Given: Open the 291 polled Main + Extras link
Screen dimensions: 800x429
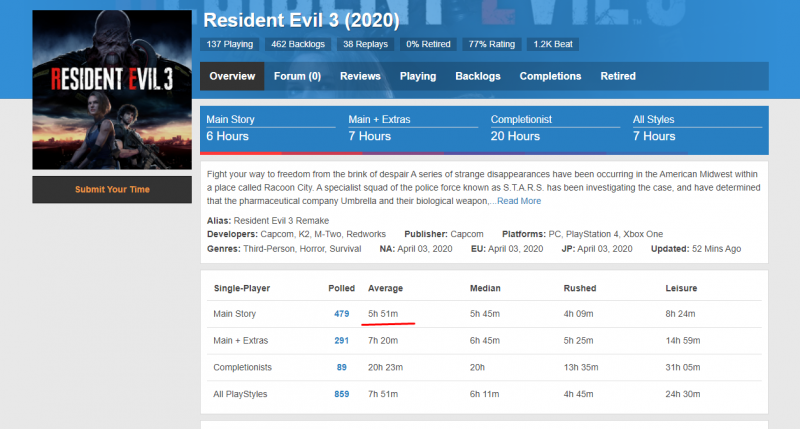Looking at the screenshot, I should pyautogui.click(x=341, y=341).
